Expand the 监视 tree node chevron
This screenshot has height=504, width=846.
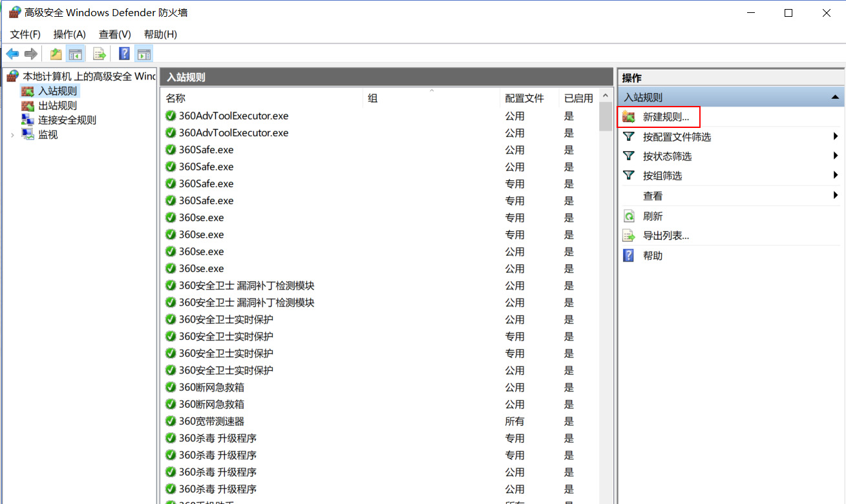click(x=12, y=135)
